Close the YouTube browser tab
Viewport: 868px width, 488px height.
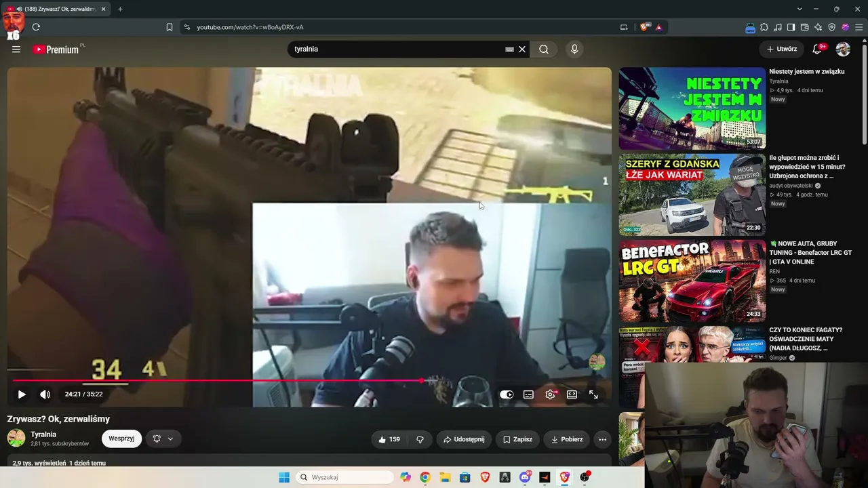tap(104, 9)
